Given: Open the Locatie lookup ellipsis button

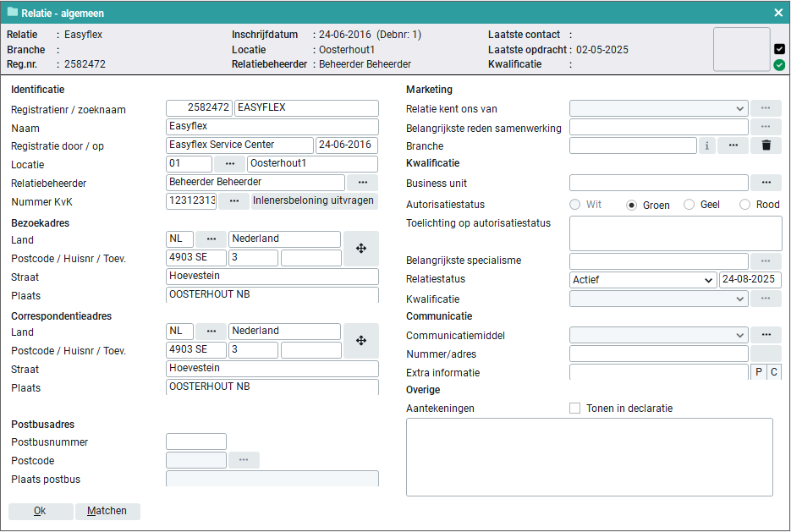Looking at the screenshot, I should coord(229,164).
